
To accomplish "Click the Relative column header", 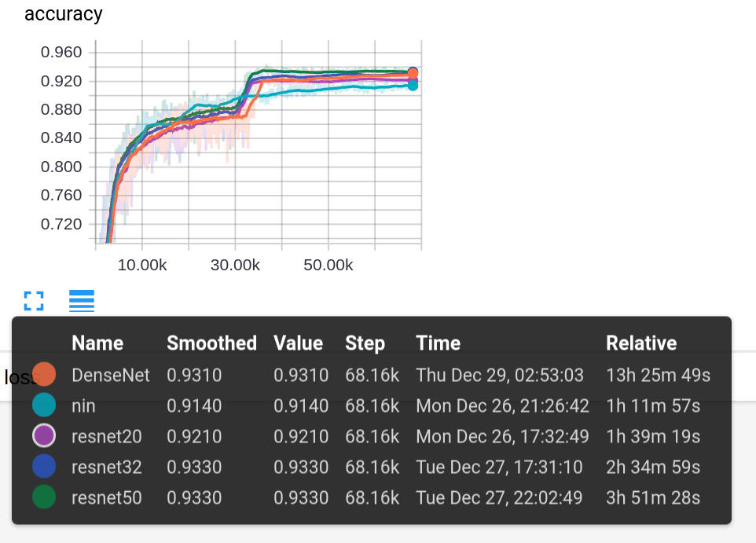I will [641, 343].
